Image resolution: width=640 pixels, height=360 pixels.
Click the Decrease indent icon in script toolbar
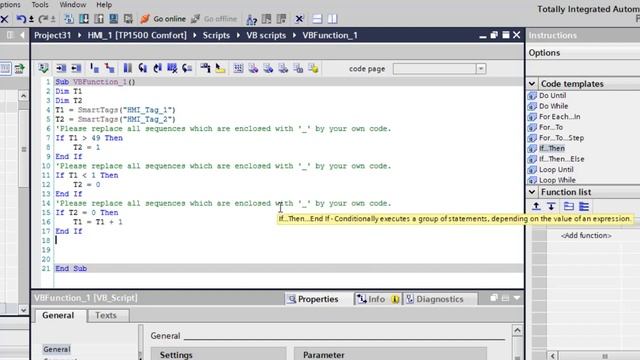tap(76, 68)
